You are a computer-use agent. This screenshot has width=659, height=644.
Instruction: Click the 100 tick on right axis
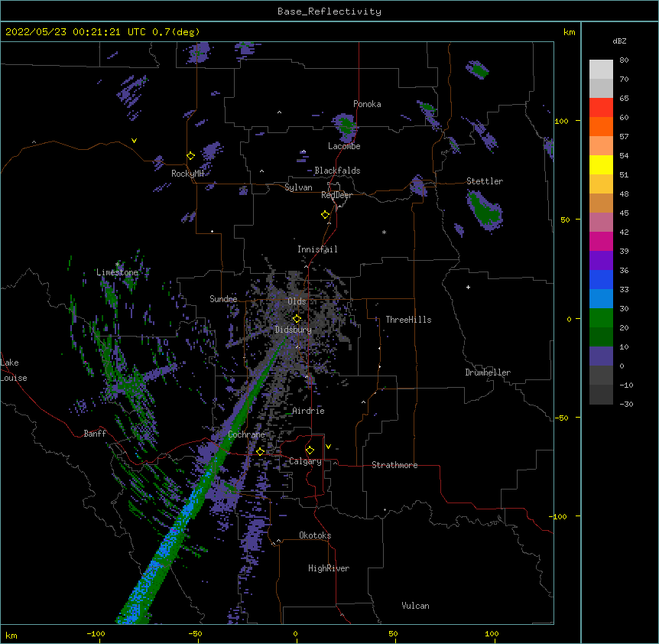point(561,122)
